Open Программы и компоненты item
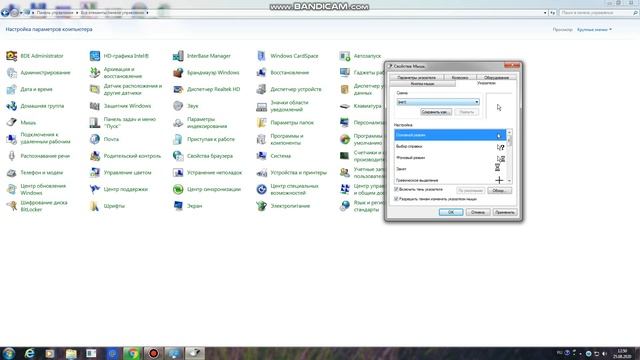Screen dimensions: 640x360 click(280, 139)
